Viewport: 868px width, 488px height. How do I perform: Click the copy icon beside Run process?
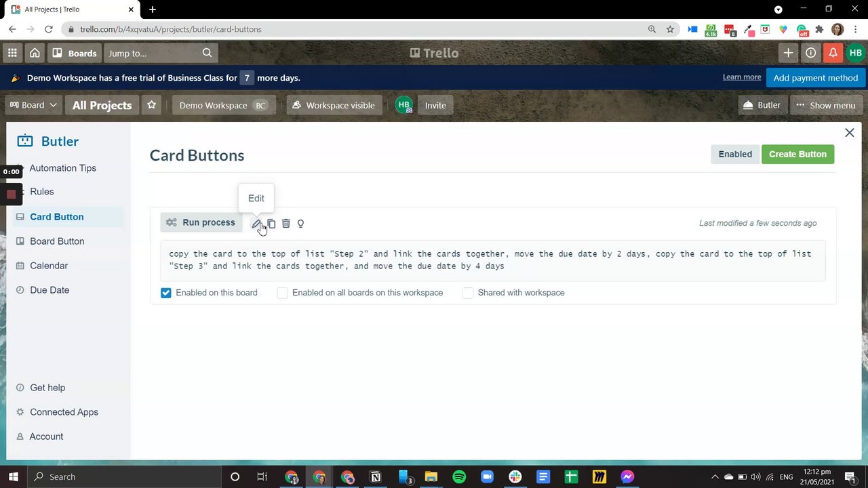pos(271,224)
